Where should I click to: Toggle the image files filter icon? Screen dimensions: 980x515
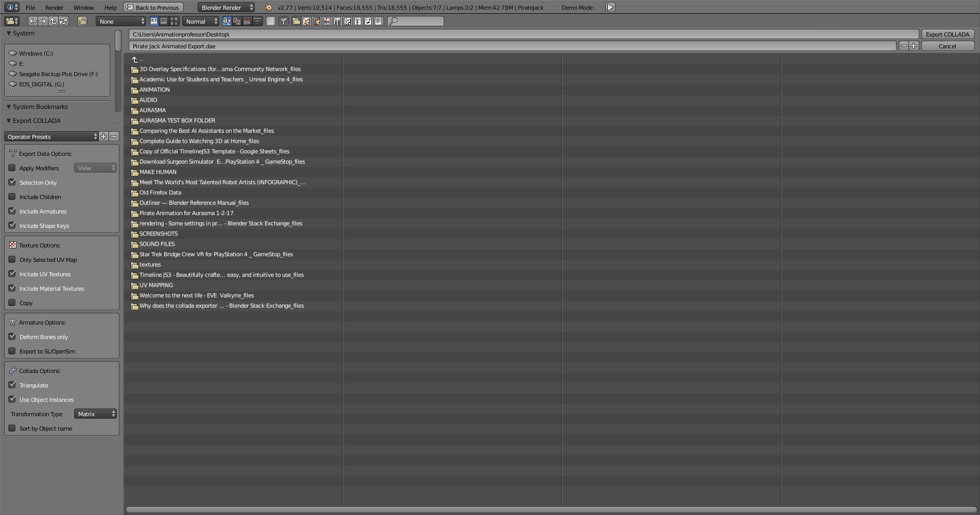[x=326, y=21]
